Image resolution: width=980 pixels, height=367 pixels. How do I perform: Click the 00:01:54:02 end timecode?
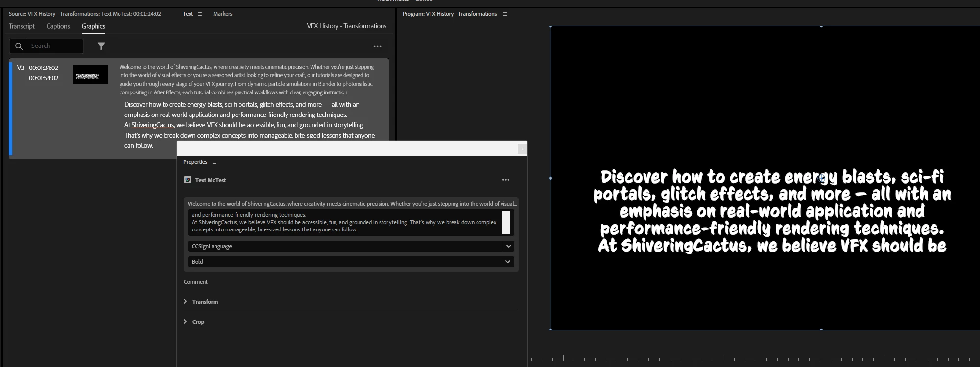[44, 78]
